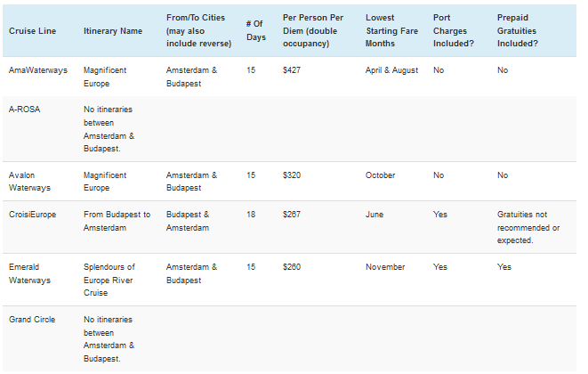
Task: Click the From Budapest to Amsterdam itinerary
Action: click(117, 221)
